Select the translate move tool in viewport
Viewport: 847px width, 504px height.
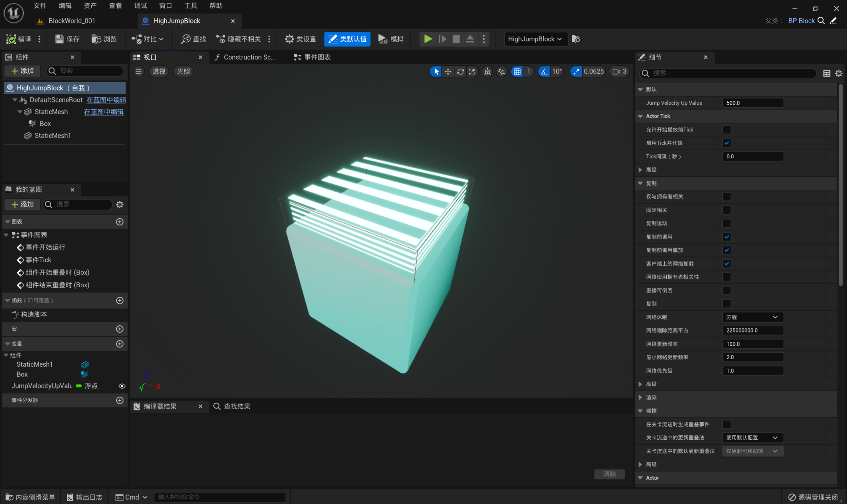click(448, 71)
